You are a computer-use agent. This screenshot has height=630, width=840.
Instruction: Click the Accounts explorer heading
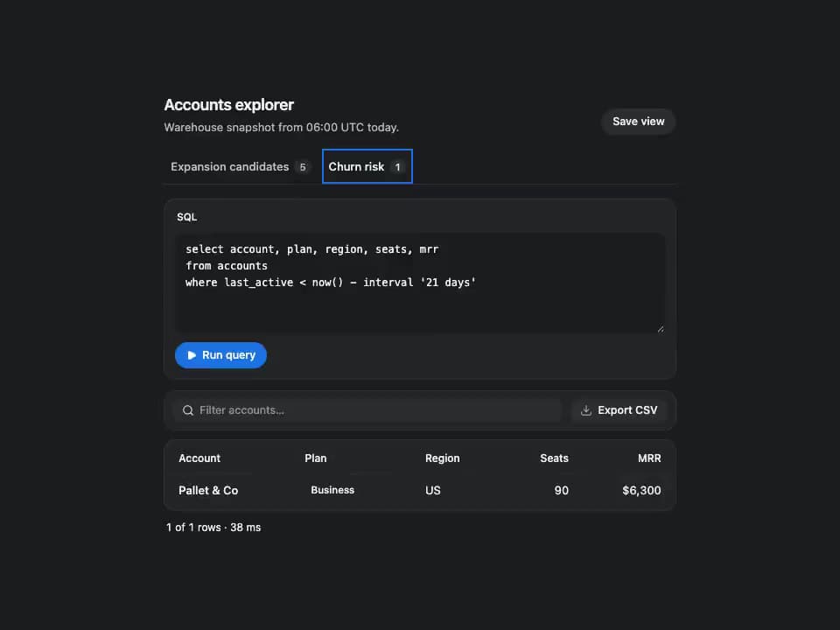[228, 105]
